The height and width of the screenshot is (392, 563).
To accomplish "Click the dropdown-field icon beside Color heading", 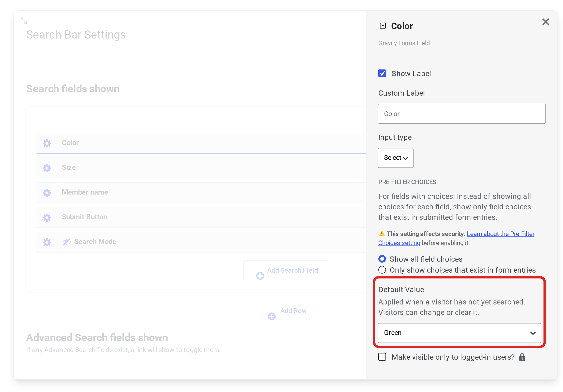I will coord(383,26).
